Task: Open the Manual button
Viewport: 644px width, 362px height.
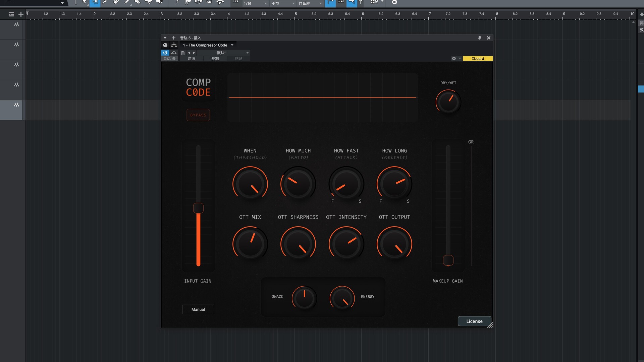Action: pyautogui.click(x=198, y=309)
